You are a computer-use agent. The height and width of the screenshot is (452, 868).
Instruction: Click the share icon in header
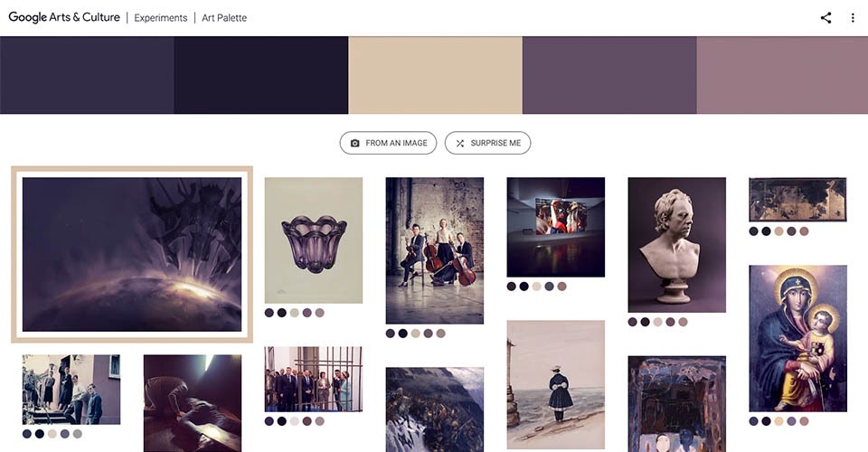click(x=826, y=18)
